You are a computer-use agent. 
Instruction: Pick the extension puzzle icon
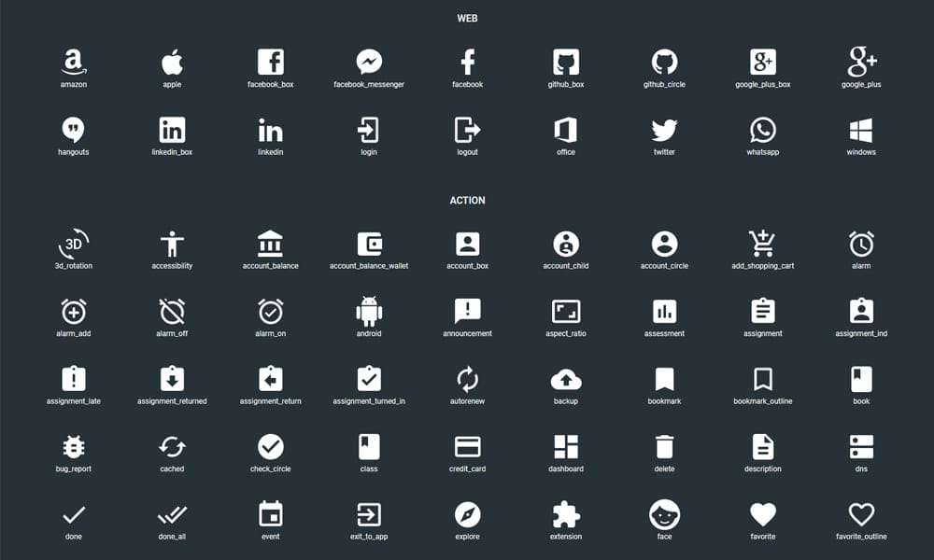click(x=566, y=515)
